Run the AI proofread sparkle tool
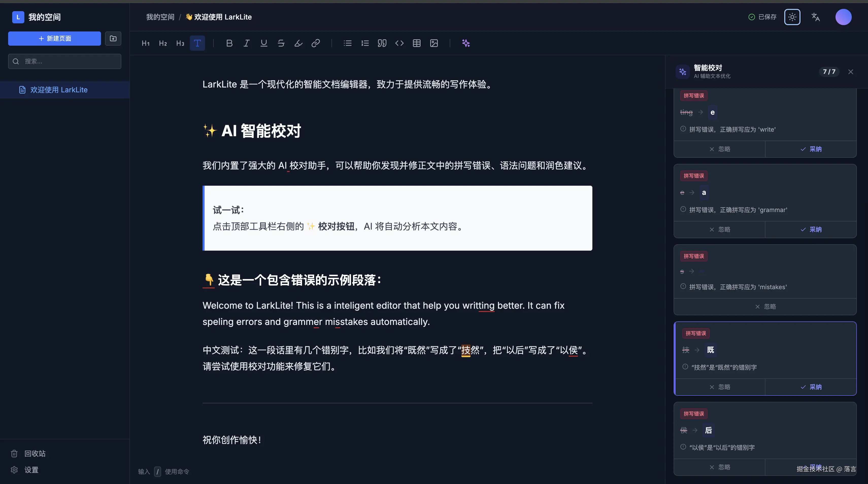The width and height of the screenshot is (868, 484). point(466,43)
